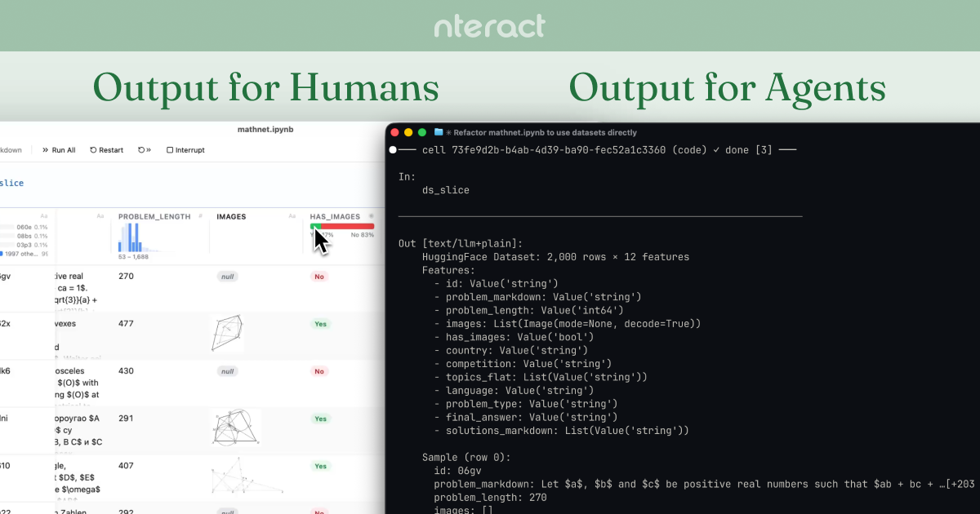Click the 'Features:' line in terminal
The width and height of the screenshot is (980, 514).
[448, 270]
